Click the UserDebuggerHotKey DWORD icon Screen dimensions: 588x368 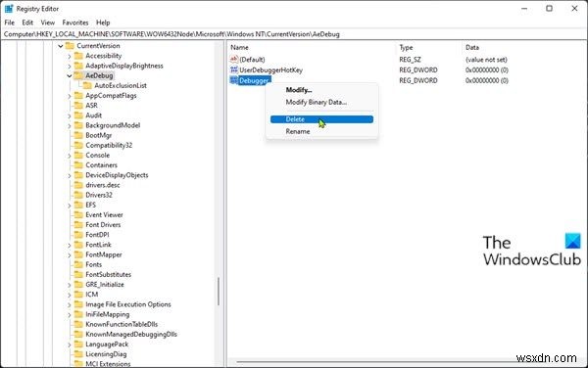(x=234, y=69)
